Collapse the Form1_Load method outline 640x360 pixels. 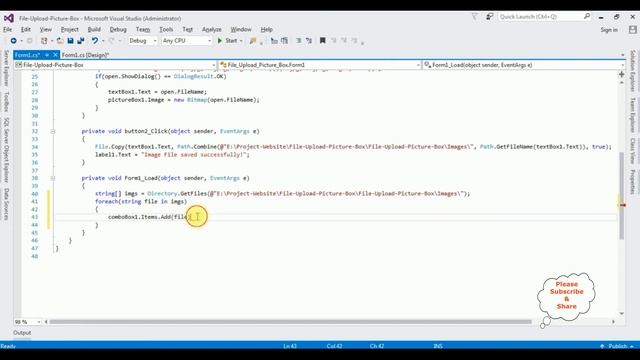point(53,178)
